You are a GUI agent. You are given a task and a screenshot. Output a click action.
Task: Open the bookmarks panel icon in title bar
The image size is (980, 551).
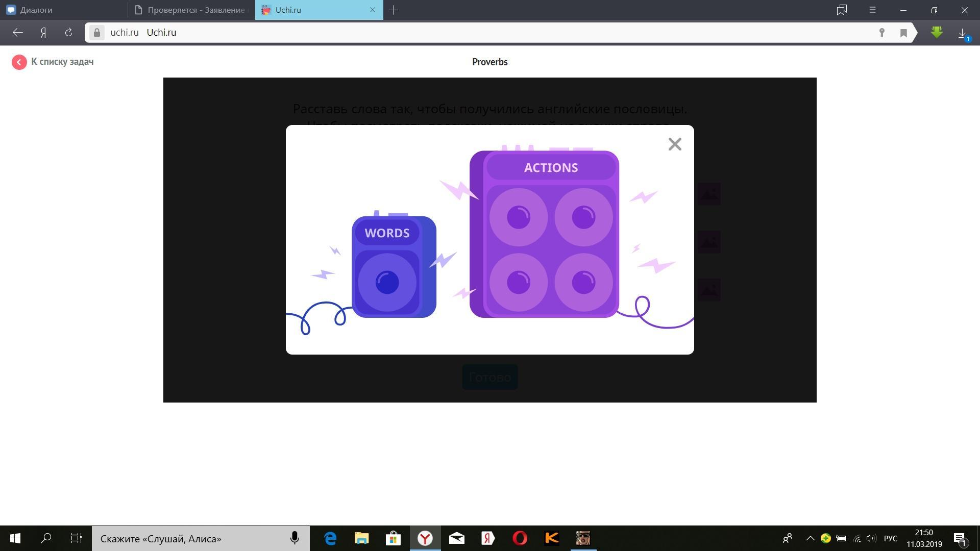click(x=842, y=10)
